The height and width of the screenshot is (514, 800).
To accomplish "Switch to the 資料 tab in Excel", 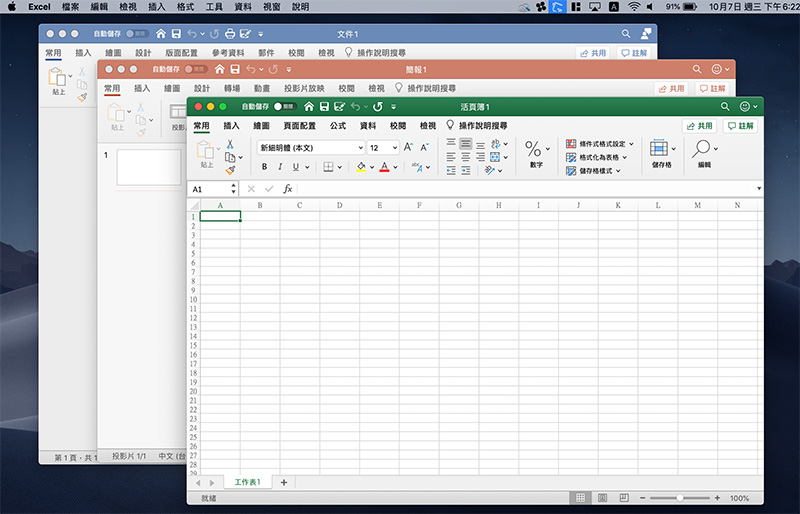I will 368,126.
